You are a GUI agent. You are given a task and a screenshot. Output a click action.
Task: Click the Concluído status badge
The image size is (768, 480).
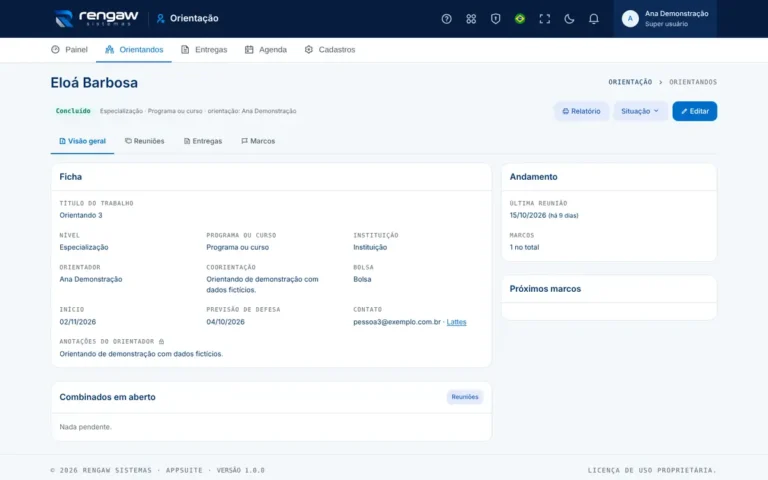[73, 111]
